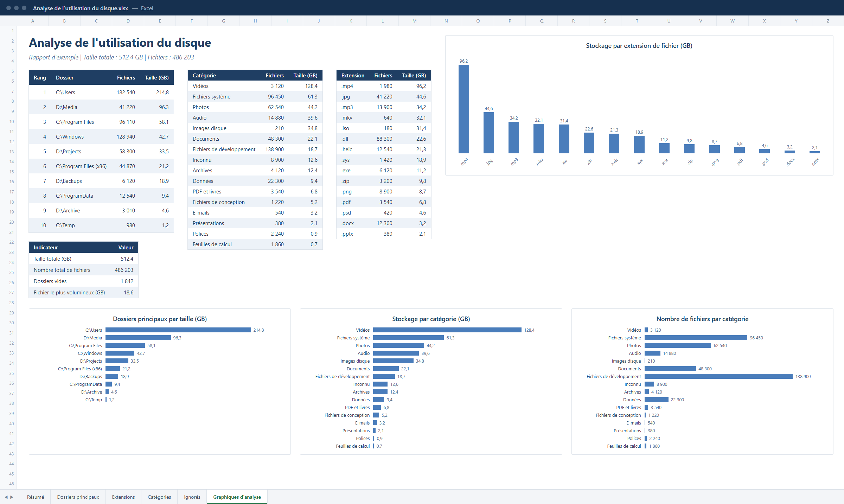Open the Dossiers principaux sheet tab
844x504 pixels.
(78, 497)
